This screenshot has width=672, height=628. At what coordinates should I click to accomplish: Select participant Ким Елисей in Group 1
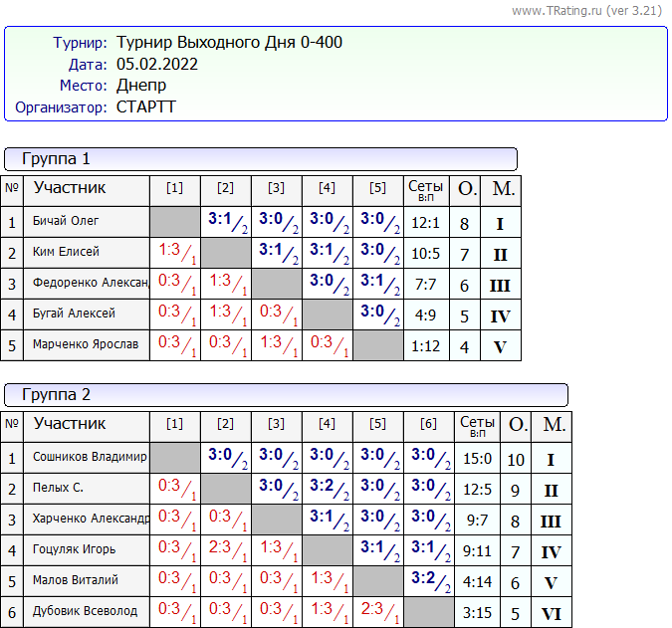[x=66, y=252]
